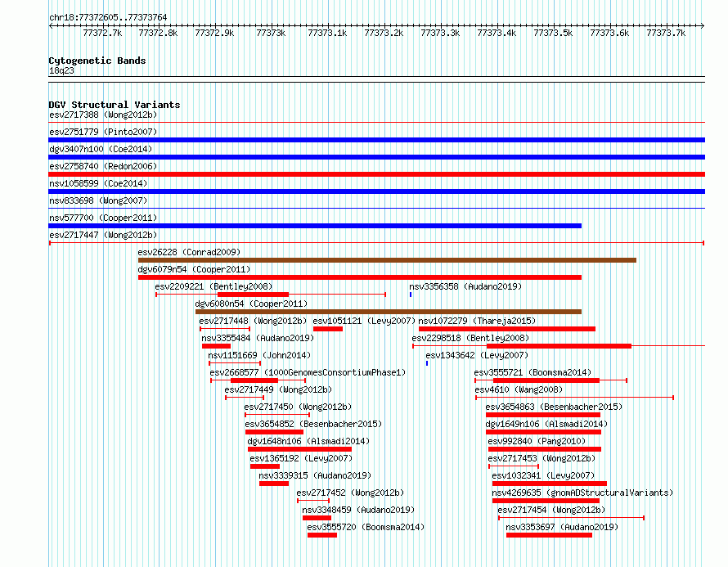Select nsv833698 (Wong2007) variant
The image size is (728, 567).
point(98,200)
